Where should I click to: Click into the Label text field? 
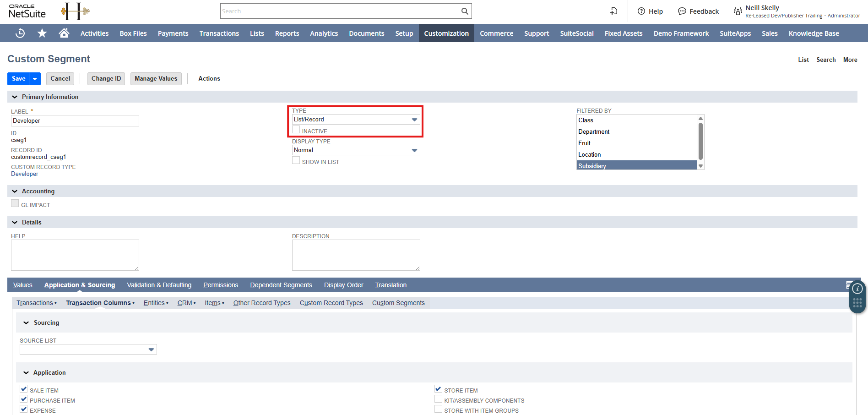[75, 121]
